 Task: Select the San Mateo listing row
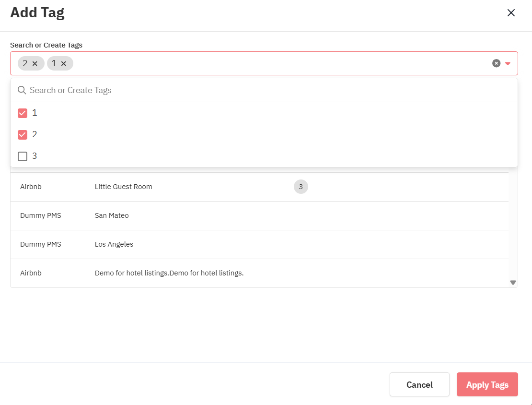click(x=112, y=216)
